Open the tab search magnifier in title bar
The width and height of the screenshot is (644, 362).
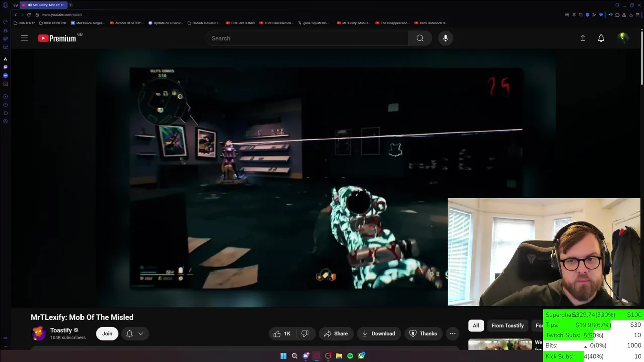pyautogui.click(x=617, y=5)
